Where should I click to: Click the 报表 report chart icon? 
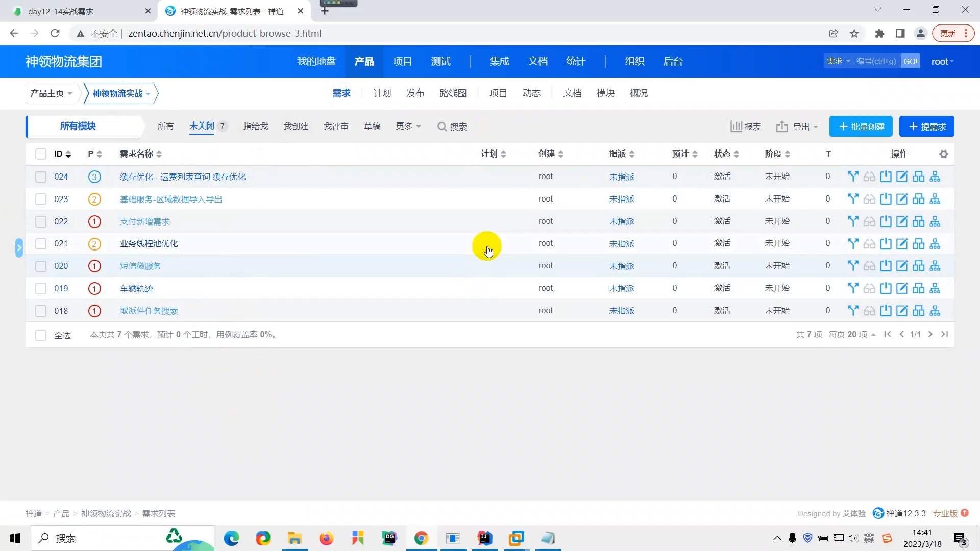pyautogui.click(x=736, y=127)
